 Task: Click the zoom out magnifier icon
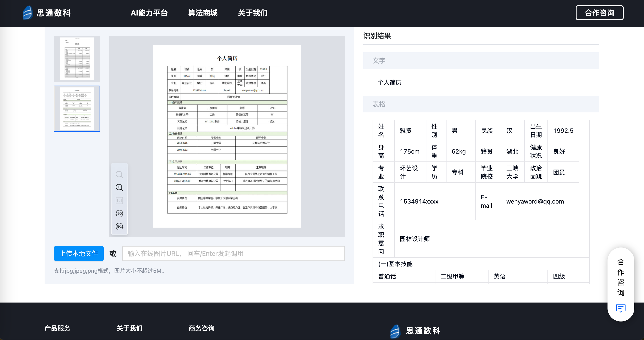click(119, 174)
